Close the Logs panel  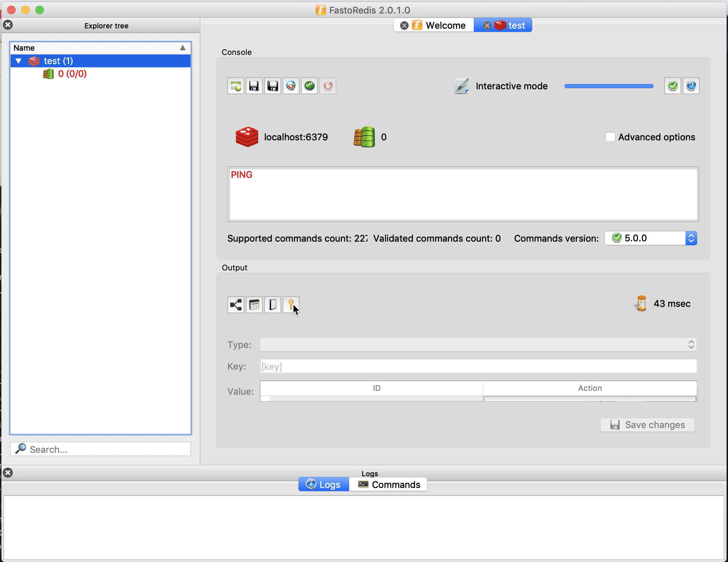pyautogui.click(x=8, y=473)
